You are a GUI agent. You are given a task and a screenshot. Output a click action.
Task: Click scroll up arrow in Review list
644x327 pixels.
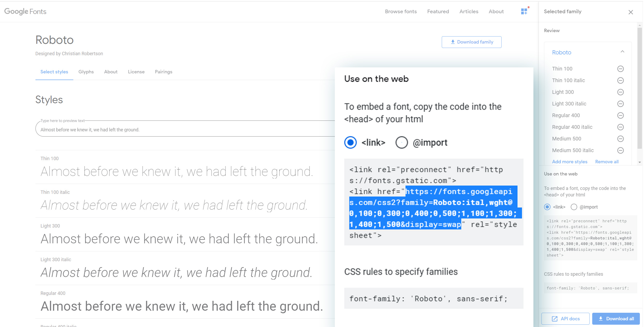[x=640, y=25]
